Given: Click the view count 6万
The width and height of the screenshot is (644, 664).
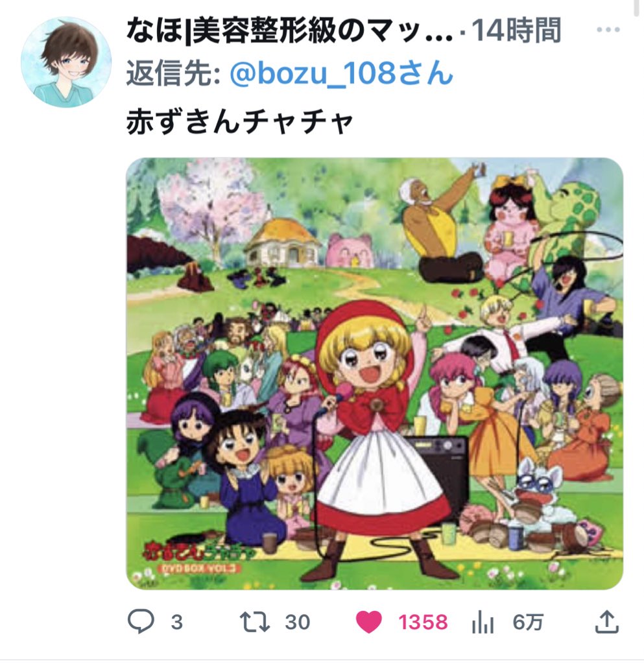Looking at the screenshot, I should click(527, 622).
